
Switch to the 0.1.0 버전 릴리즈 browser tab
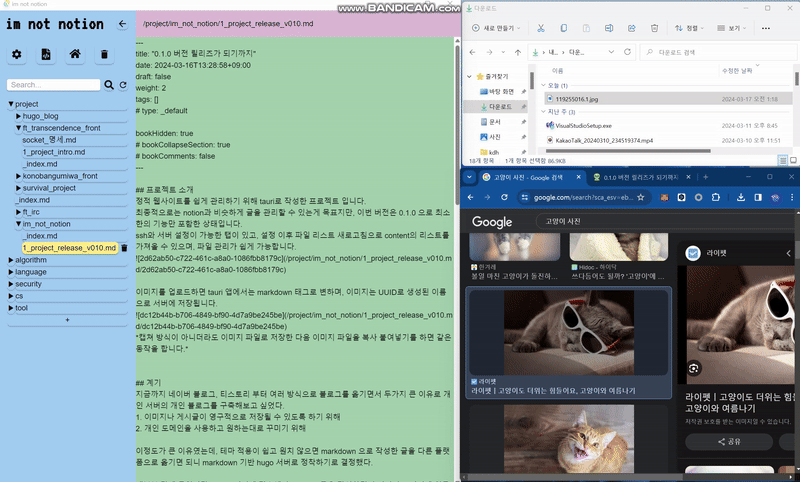pos(642,177)
